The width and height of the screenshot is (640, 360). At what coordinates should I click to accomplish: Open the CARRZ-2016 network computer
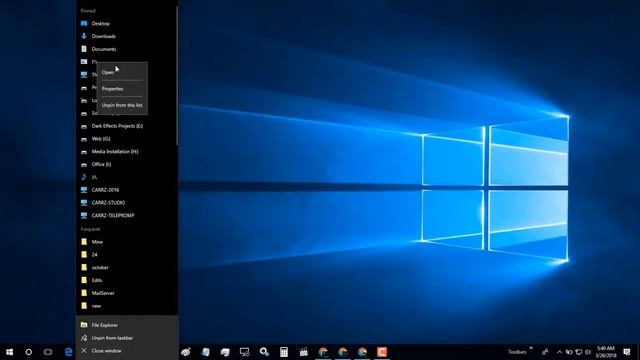pos(127,190)
